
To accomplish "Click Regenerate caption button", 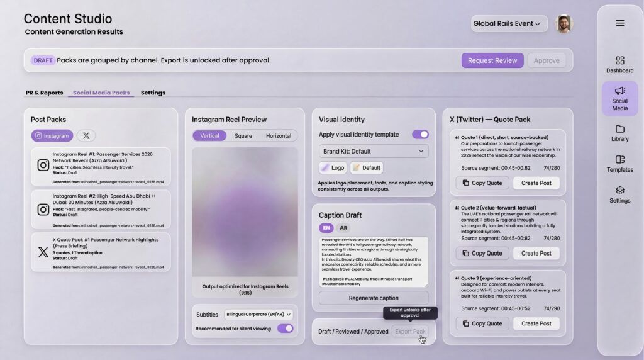I will pyautogui.click(x=374, y=298).
